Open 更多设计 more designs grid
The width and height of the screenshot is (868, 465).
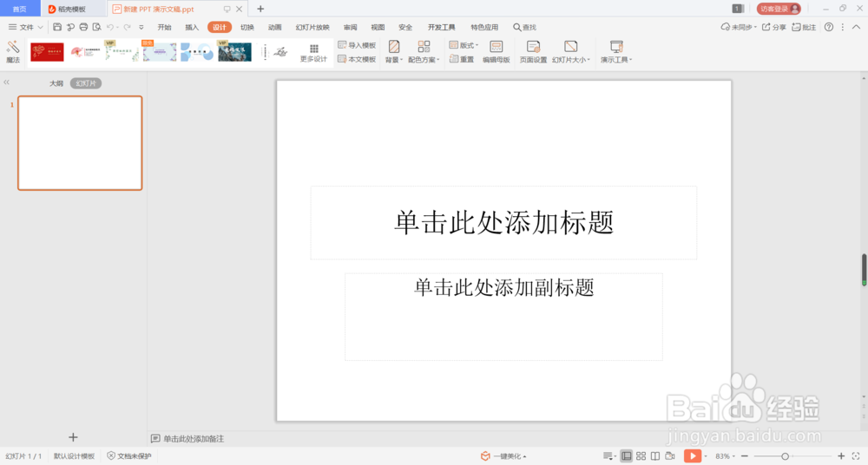pyautogui.click(x=313, y=53)
